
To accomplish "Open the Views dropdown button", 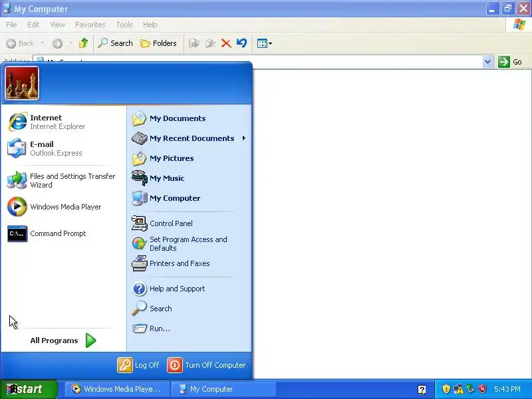I will coord(264,43).
